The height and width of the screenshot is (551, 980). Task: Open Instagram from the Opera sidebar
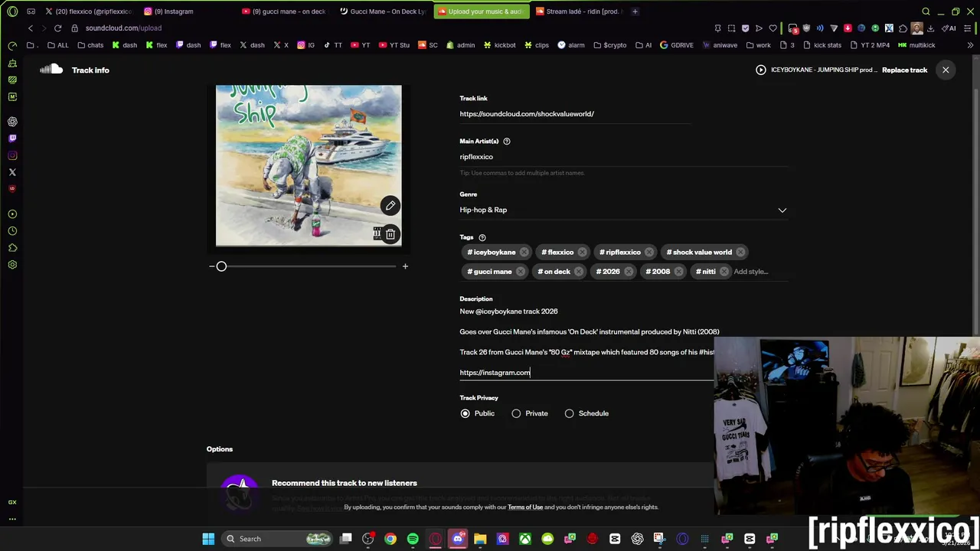pos(12,155)
